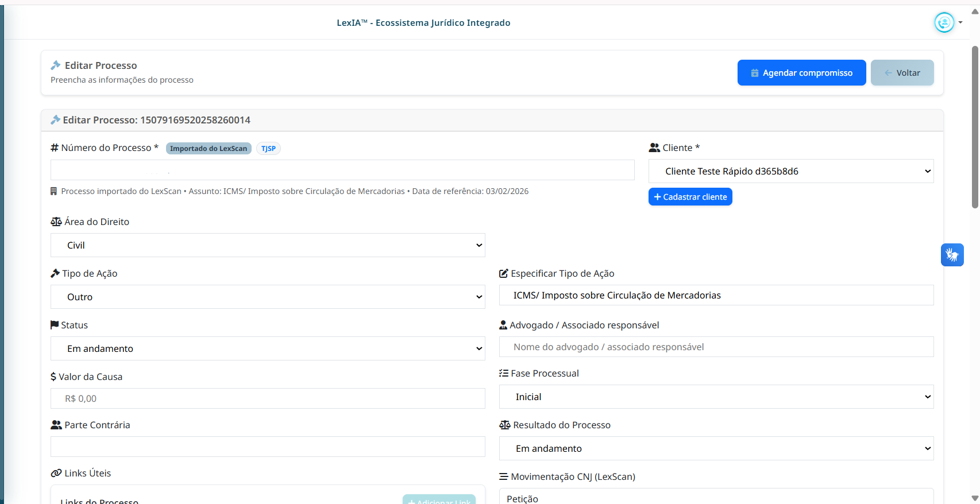Click the checklist icon beside Fase Processual
The height and width of the screenshot is (504, 980).
pyautogui.click(x=504, y=373)
